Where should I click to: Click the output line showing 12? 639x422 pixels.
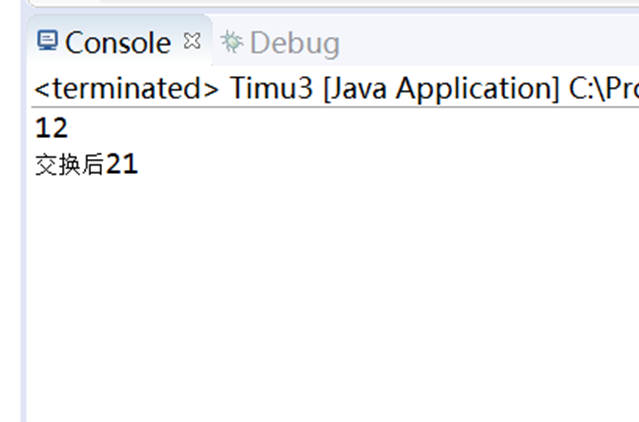coord(51,128)
